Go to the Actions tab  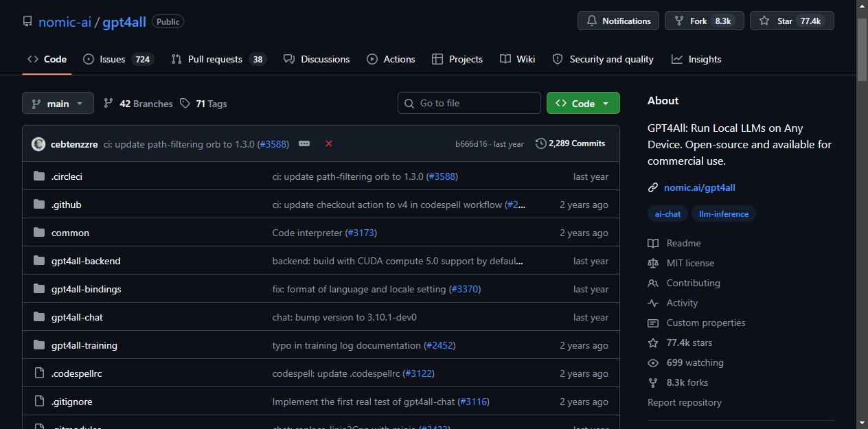pyautogui.click(x=391, y=59)
